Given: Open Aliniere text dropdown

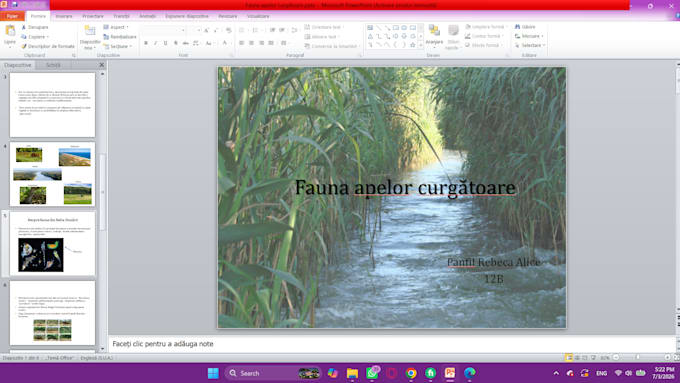Looking at the screenshot, I should point(322,36).
